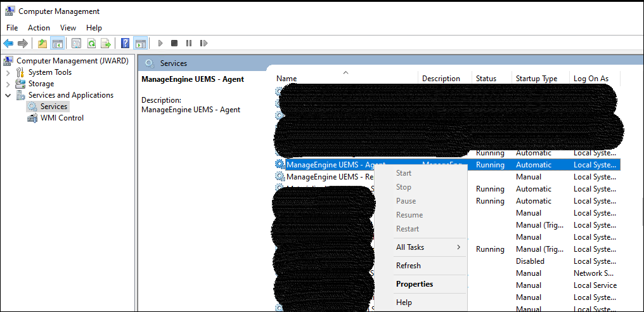Open Help via blue question mark icon
The width and height of the screenshot is (644, 312).
pyautogui.click(x=126, y=43)
